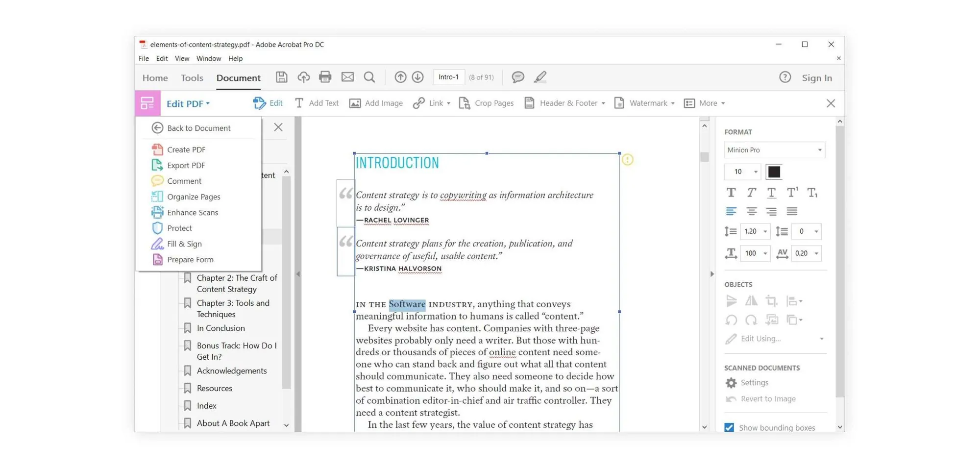Open the View menu
Viewport: 980px width, 469px height.
tap(182, 58)
